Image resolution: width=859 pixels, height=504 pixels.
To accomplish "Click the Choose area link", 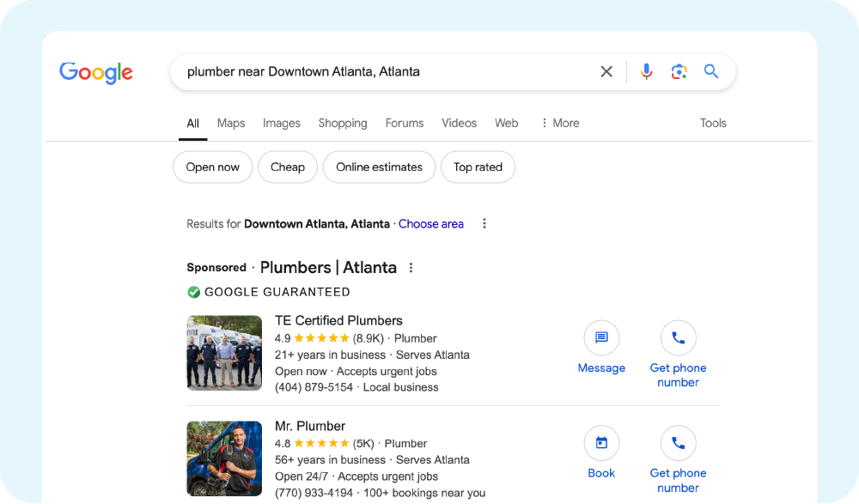I will pyautogui.click(x=430, y=223).
